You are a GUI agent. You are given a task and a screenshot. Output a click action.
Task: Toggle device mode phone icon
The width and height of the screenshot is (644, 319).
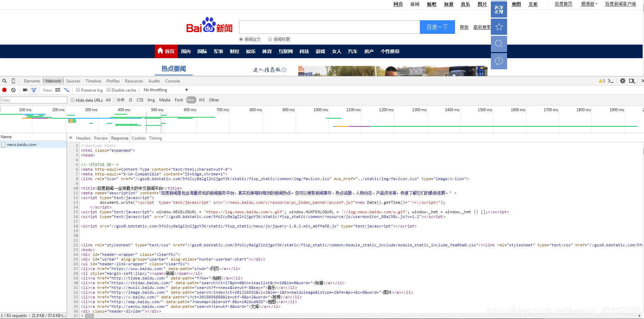(x=14, y=81)
